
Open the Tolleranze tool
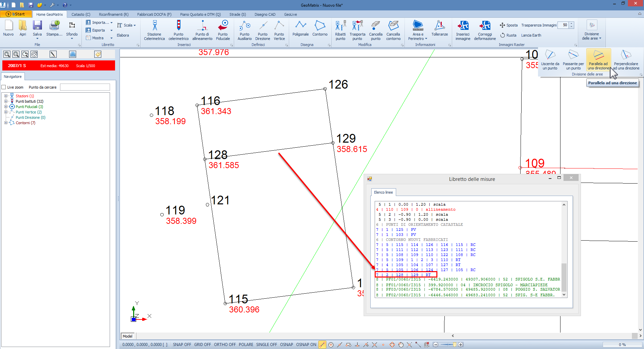(440, 28)
